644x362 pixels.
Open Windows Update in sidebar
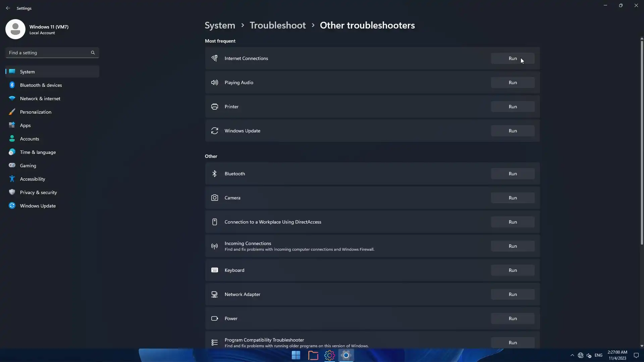38,206
